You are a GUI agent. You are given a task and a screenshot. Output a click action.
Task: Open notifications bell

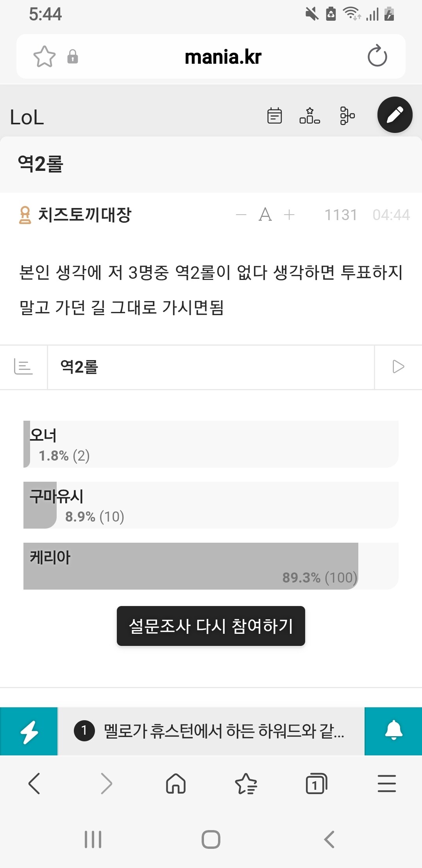[x=393, y=731]
